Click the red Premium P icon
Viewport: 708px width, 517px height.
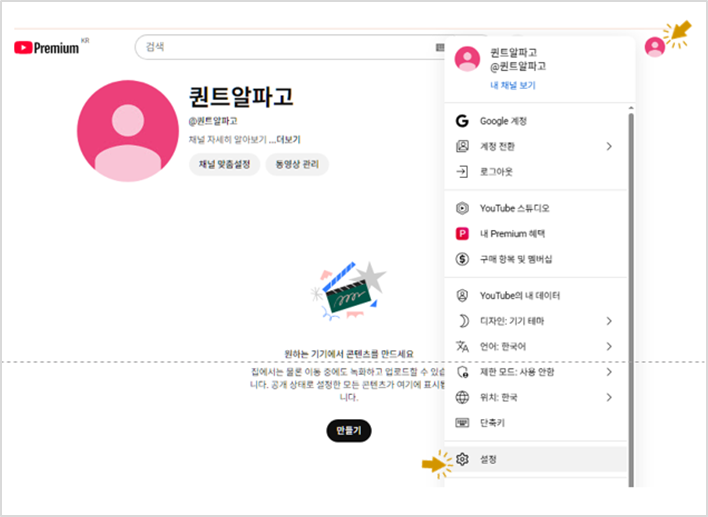point(462,233)
